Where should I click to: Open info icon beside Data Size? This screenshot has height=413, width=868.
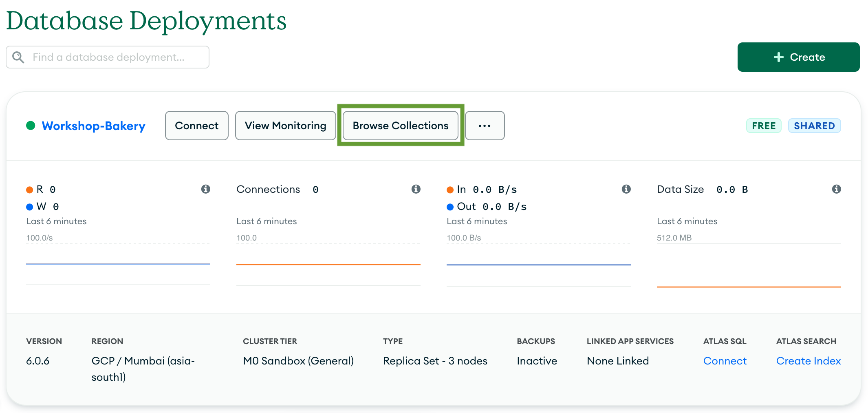(x=837, y=189)
